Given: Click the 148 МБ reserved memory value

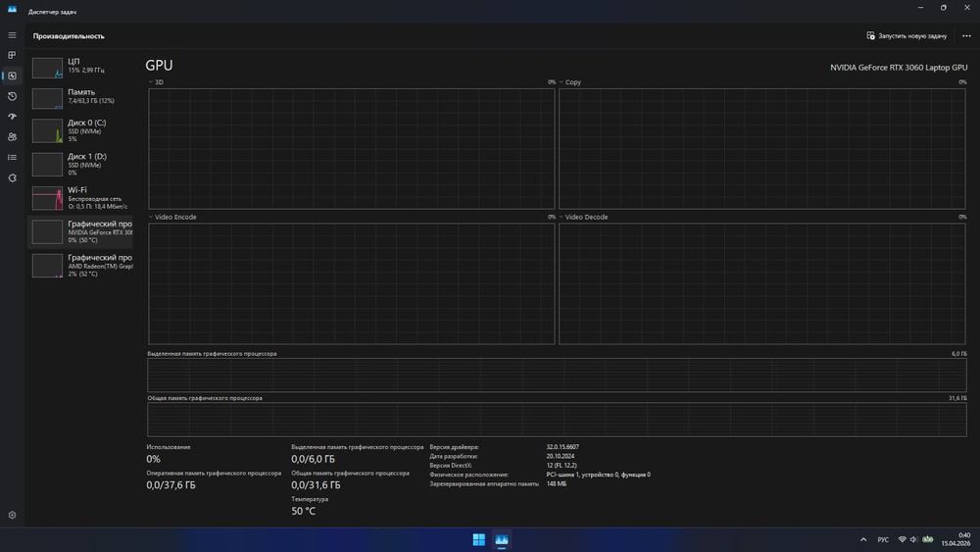Looking at the screenshot, I should point(557,484).
